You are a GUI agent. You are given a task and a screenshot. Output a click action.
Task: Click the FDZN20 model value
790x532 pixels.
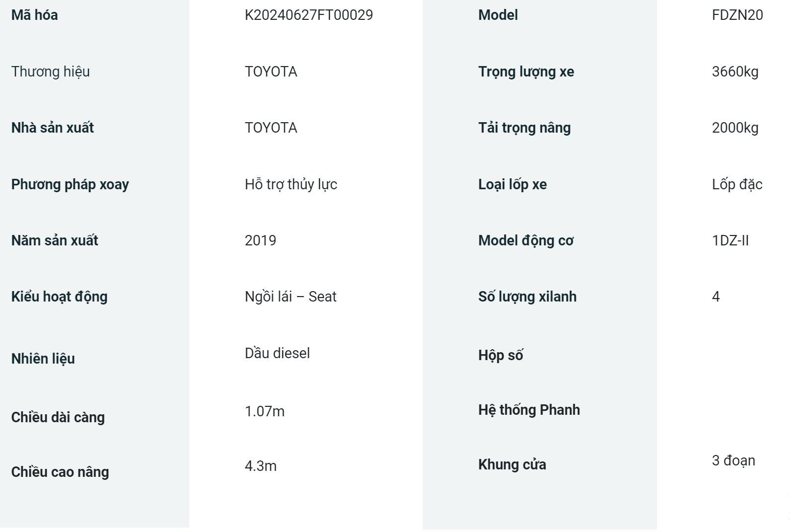pyautogui.click(x=737, y=15)
